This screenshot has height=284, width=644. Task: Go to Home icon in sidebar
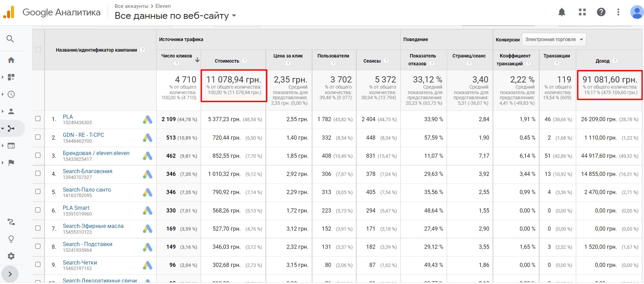coord(11,60)
